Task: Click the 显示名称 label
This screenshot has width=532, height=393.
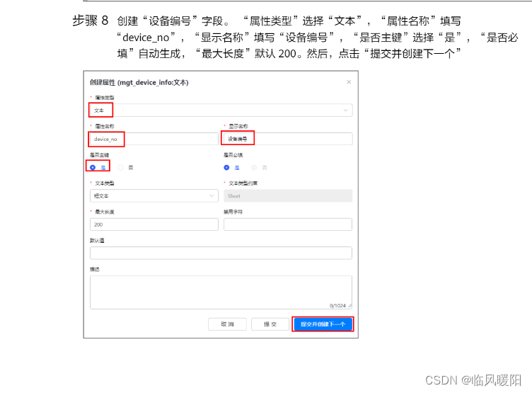Action: coord(238,126)
